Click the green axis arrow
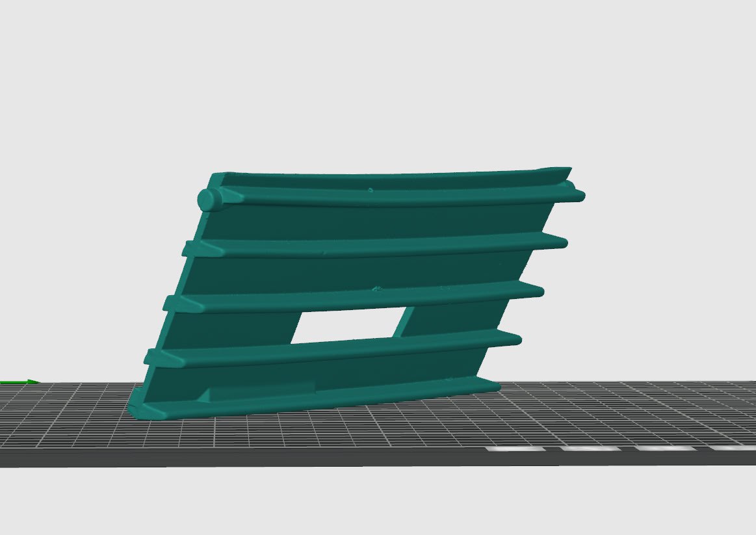The image size is (756, 535). 20,382
